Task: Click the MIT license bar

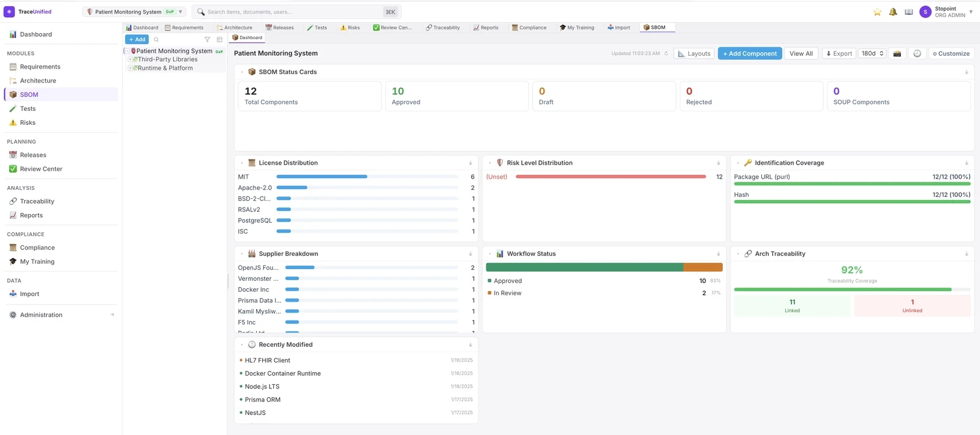Action: click(322, 177)
